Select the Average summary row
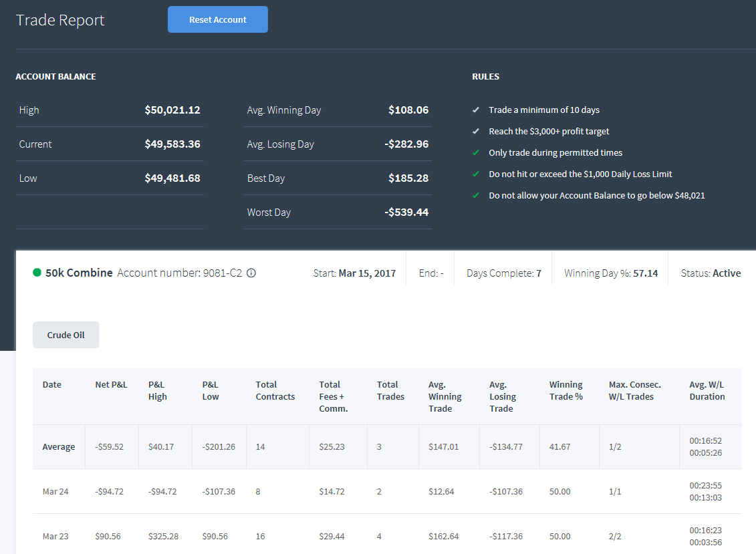The height and width of the screenshot is (554, 756). tap(387, 446)
